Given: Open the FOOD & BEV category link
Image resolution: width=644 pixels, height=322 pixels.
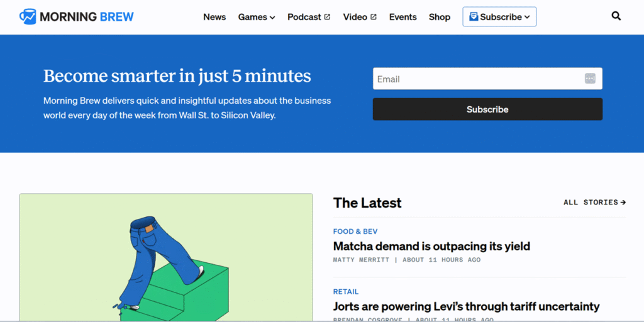Looking at the screenshot, I should [355, 231].
